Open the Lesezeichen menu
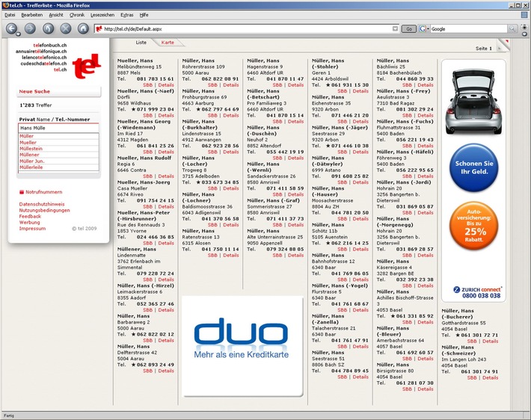 pyautogui.click(x=102, y=14)
